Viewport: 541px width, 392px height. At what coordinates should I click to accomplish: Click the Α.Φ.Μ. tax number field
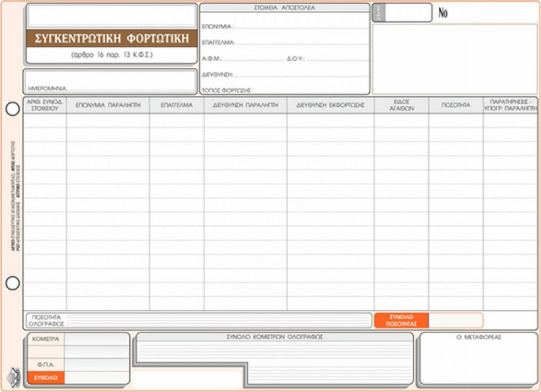pyautogui.click(x=252, y=58)
